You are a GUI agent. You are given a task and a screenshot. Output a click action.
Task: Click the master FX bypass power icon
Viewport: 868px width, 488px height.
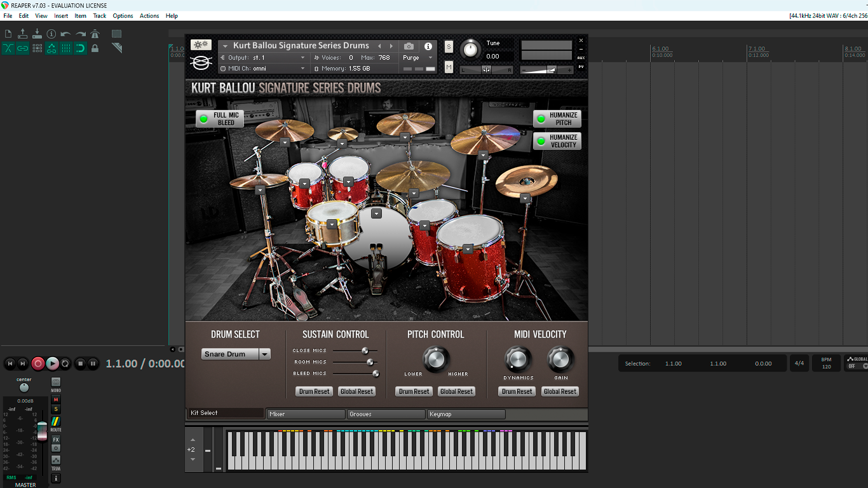[56, 448]
